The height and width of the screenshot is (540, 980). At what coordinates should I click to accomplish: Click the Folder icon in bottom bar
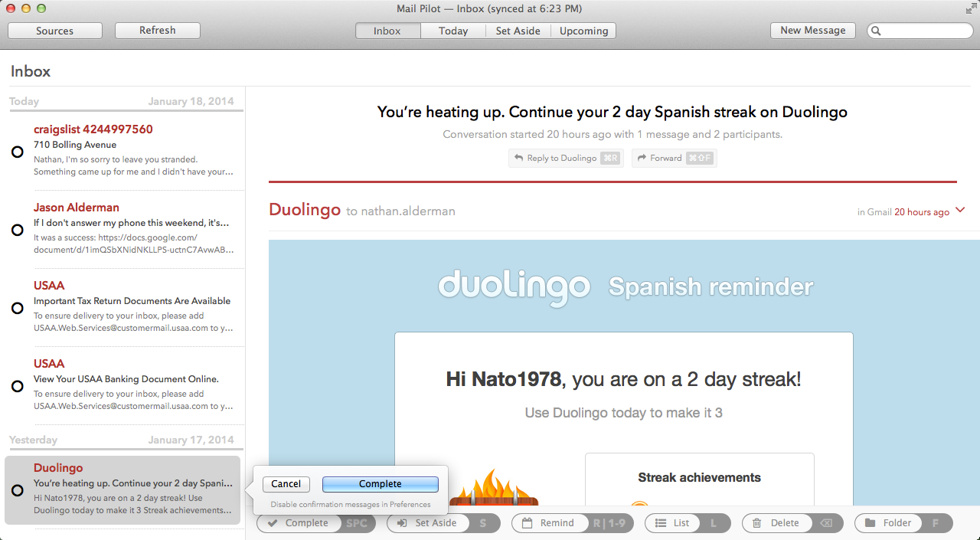[x=870, y=523]
